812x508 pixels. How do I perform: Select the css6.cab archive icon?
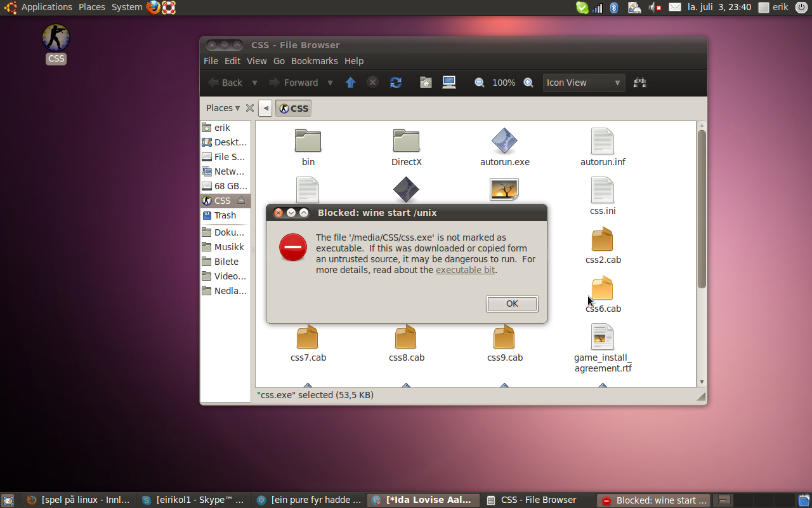click(603, 288)
